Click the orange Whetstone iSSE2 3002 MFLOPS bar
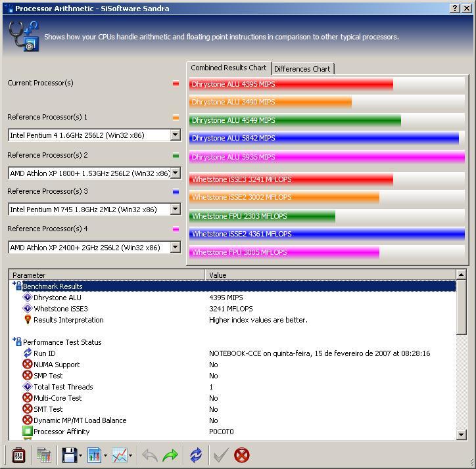The height and width of the screenshot is (469, 476). [x=284, y=197]
